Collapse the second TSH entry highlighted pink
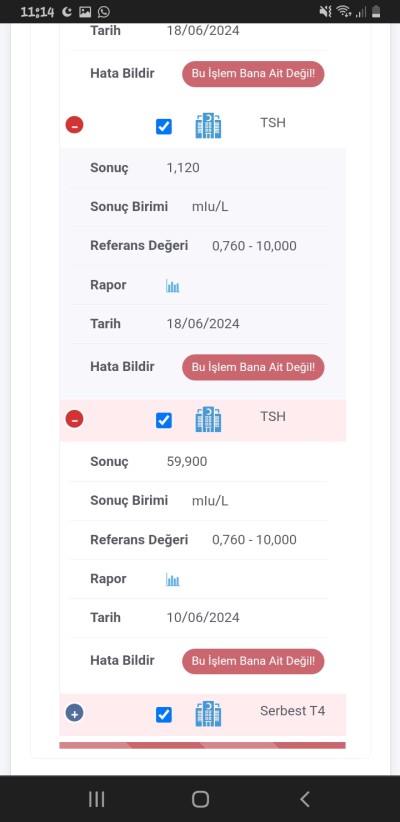Screen dimensions: 400x822 (74, 419)
